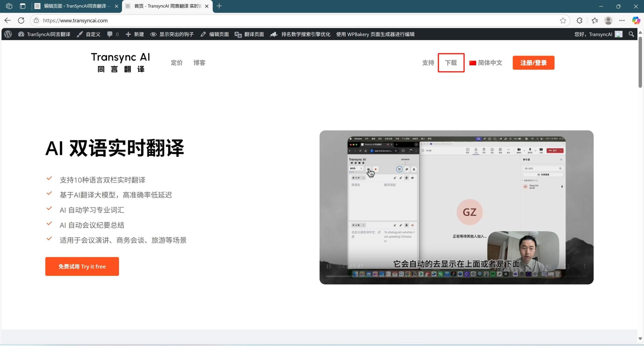The image size is (644, 346).
Task: Open browser profile avatar
Action: 608,20
